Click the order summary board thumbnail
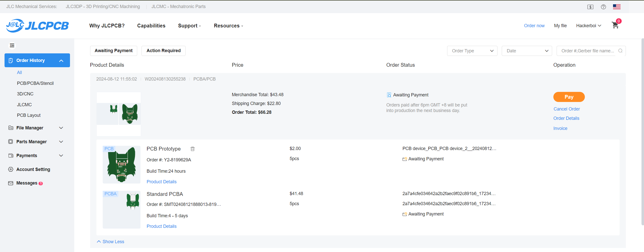Image resolution: width=644 pixels, height=252 pixels. click(119, 114)
